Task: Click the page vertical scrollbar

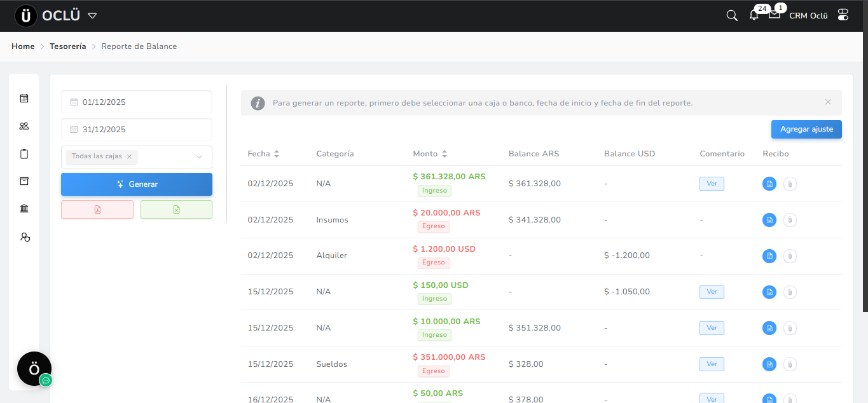Action: click(865, 156)
